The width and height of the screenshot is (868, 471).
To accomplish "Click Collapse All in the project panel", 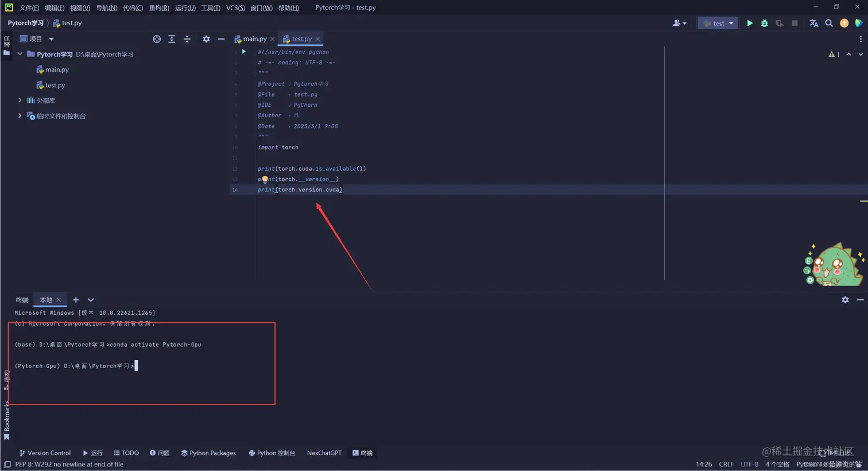I will (x=187, y=39).
